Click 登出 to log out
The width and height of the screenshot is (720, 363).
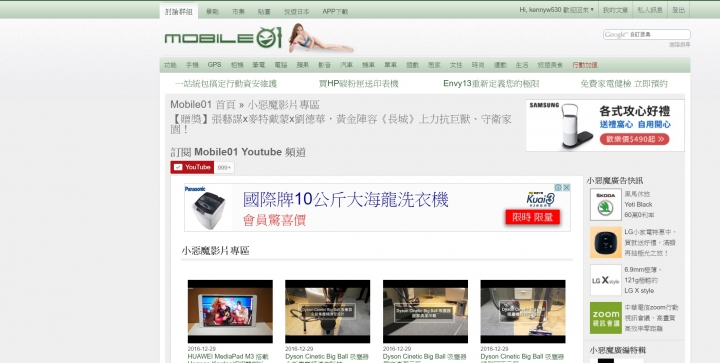click(x=678, y=10)
